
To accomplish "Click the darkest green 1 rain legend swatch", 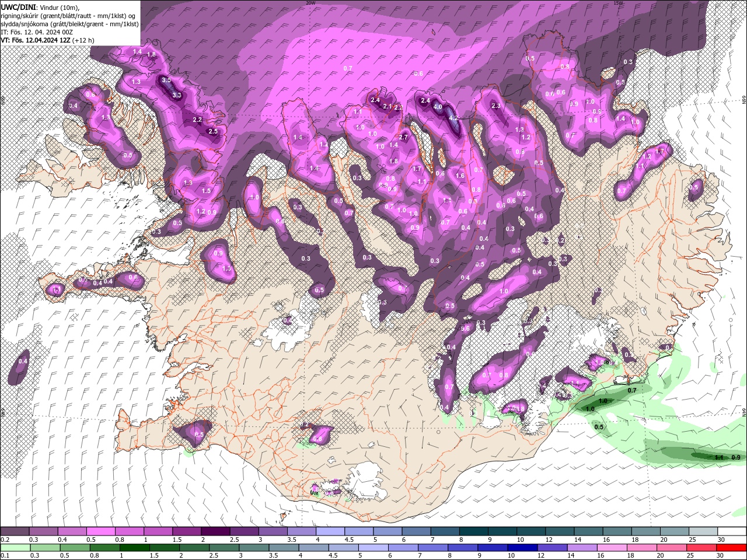I will pyautogui.click(x=134, y=547).
